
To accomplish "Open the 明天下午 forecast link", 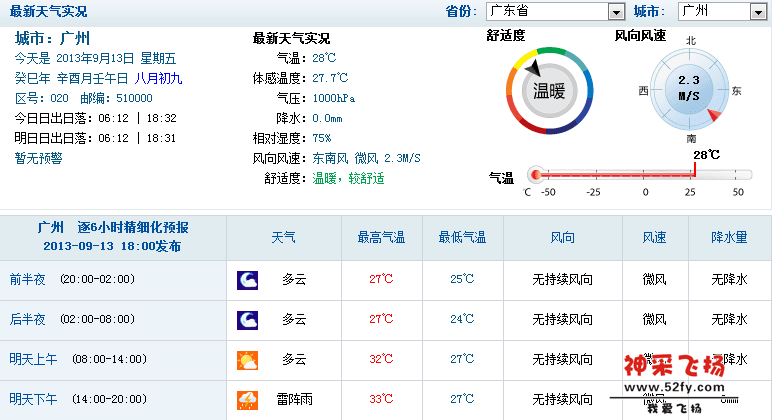I will (x=33, y=399).
